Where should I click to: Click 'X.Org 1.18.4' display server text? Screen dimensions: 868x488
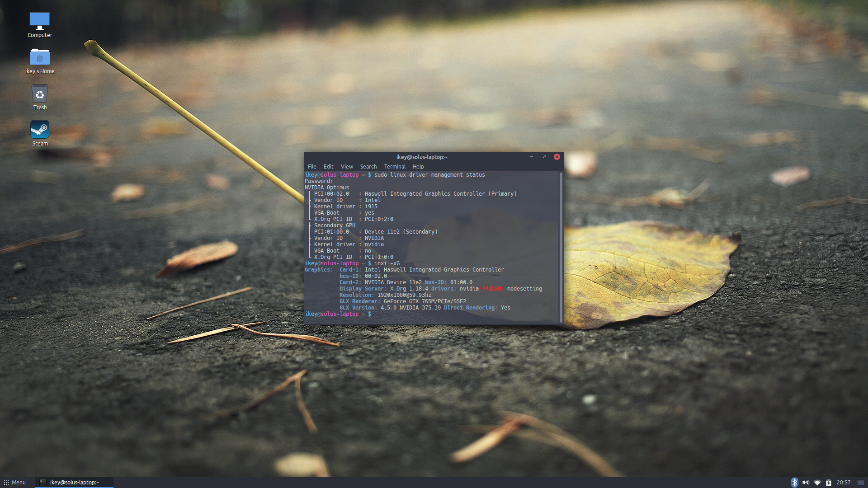409,289
